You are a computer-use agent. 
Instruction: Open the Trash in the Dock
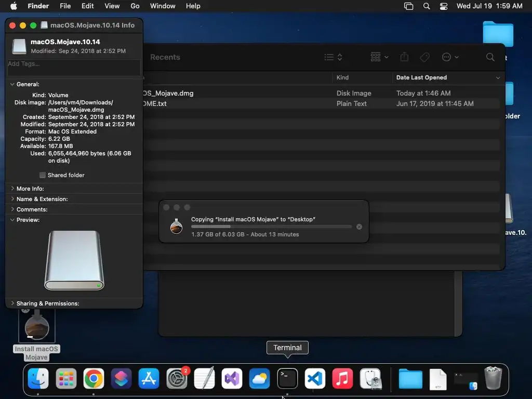pyautogui.click(x=494, y=378)
